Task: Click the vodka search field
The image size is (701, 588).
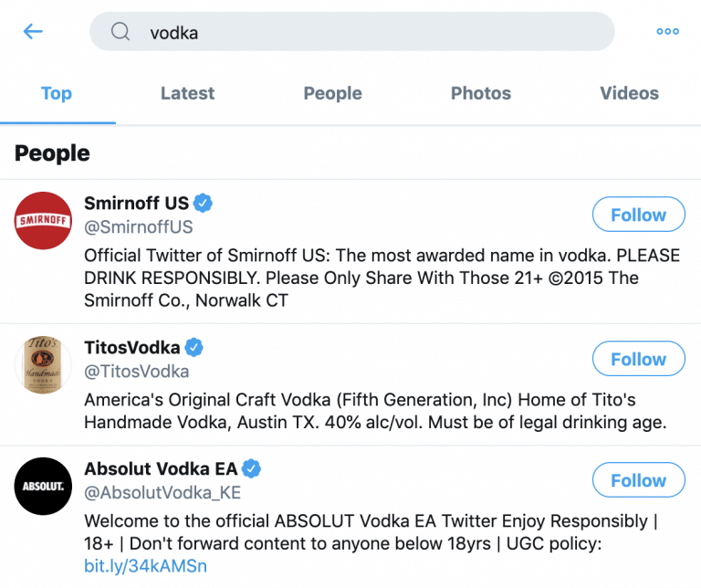Action: coord(352,32)
